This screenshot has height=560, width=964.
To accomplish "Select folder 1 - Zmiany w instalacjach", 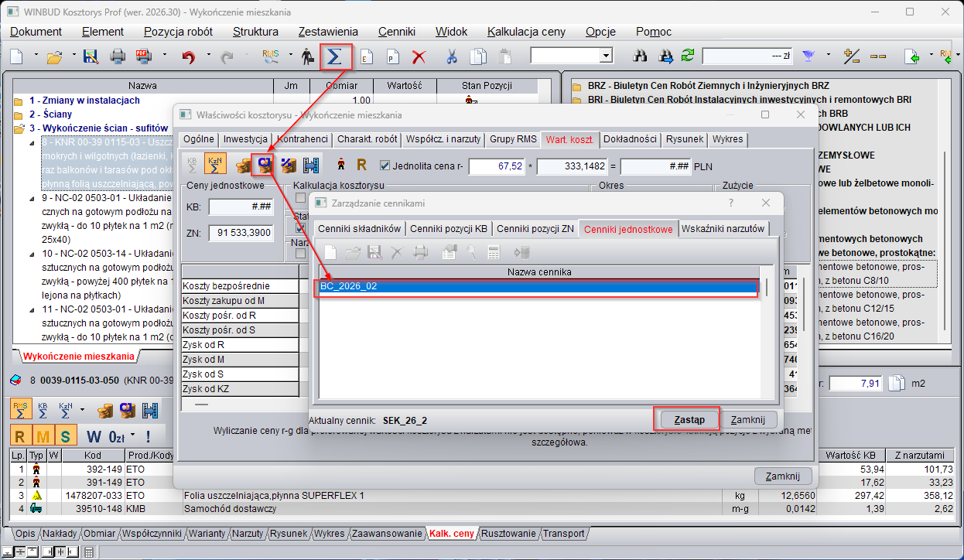I will [84, 101].
